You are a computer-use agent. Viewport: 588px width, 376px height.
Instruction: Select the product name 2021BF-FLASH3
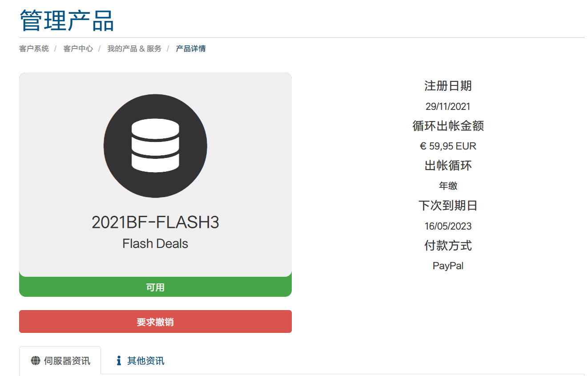155,222
